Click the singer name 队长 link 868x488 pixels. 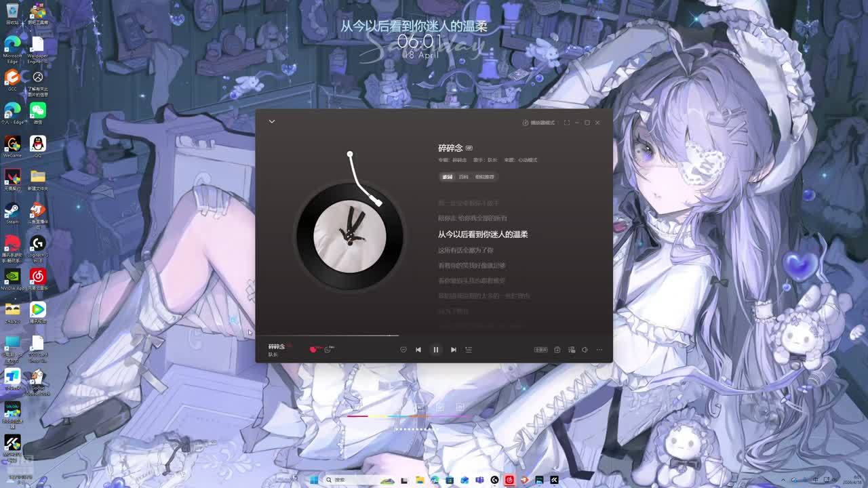(492, 160)
